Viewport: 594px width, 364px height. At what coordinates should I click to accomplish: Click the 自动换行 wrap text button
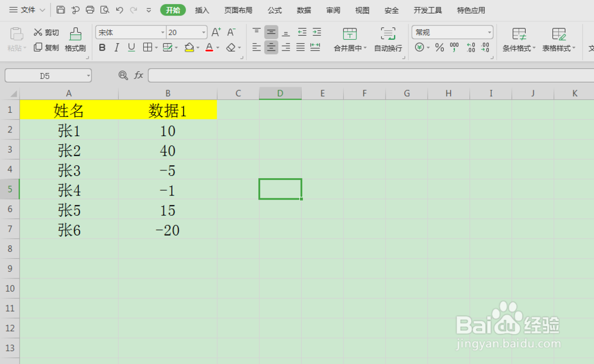[x=388, y=39]
